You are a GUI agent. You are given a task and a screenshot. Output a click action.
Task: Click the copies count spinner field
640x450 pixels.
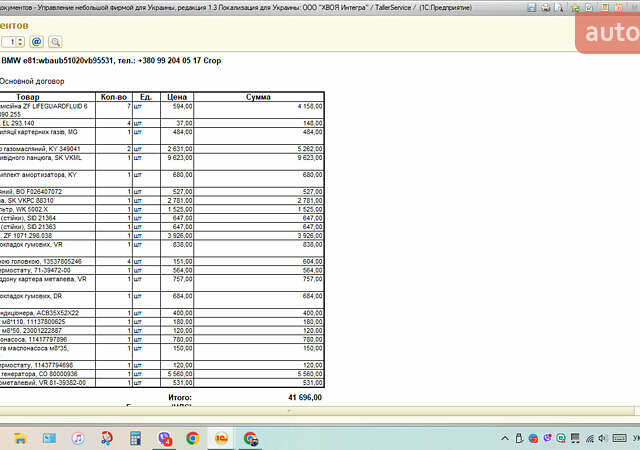[12, 42]
